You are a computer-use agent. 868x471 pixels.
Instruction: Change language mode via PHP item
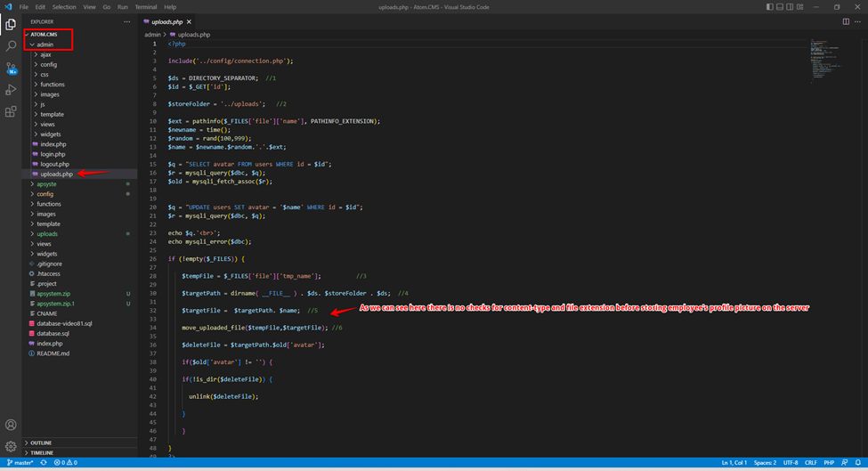(829, 463)
